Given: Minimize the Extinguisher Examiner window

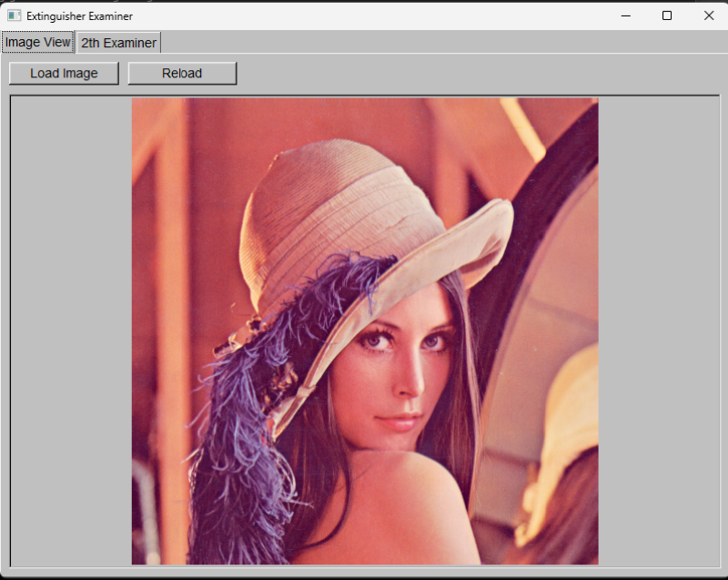Looking at the screenshot, I should tap(626, 15).
